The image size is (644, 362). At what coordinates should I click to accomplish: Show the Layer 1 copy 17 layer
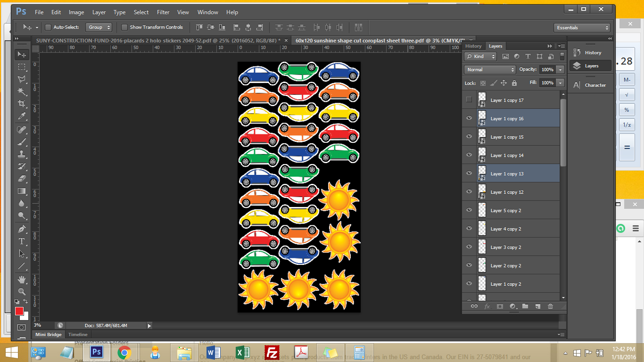[x=469, y=99]
